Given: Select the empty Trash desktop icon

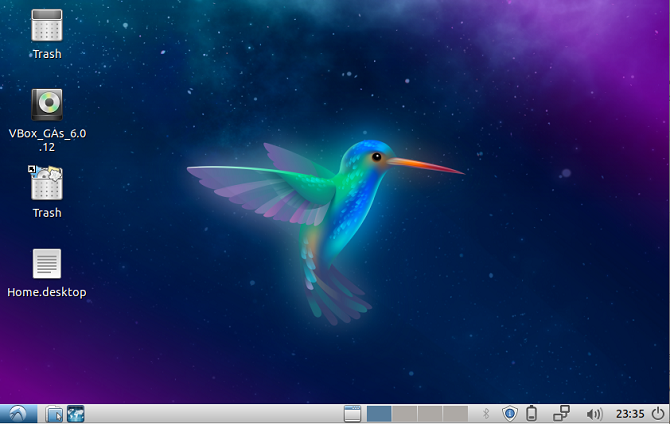Looking at the screenshot, I should 47,26.
